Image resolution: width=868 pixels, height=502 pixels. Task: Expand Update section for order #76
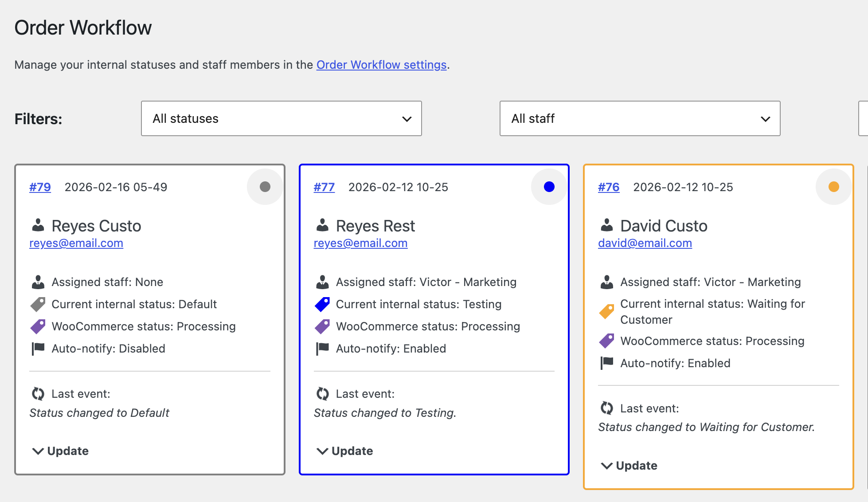[629, 466]
